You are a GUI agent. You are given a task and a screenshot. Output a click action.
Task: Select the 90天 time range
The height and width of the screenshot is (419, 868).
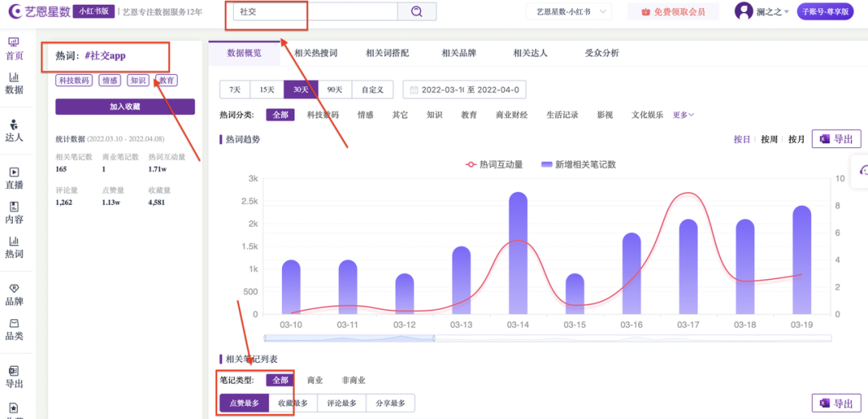pos(334,89)
